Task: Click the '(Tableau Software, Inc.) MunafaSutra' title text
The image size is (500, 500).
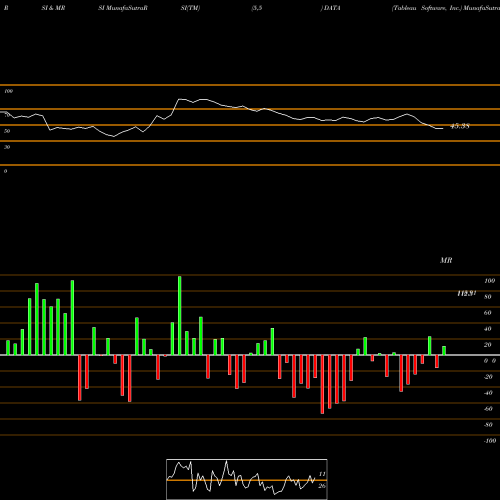Action: point(446,8)
